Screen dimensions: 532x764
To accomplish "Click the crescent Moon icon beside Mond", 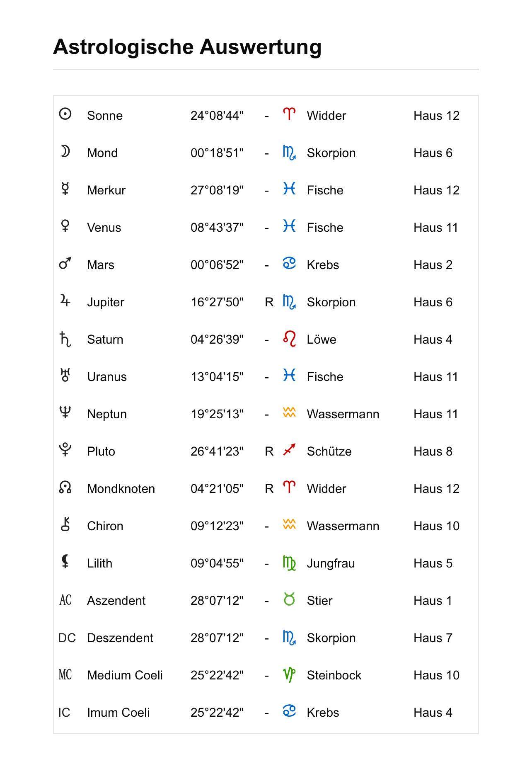I will pyautogui.click(x=65, y=152).
